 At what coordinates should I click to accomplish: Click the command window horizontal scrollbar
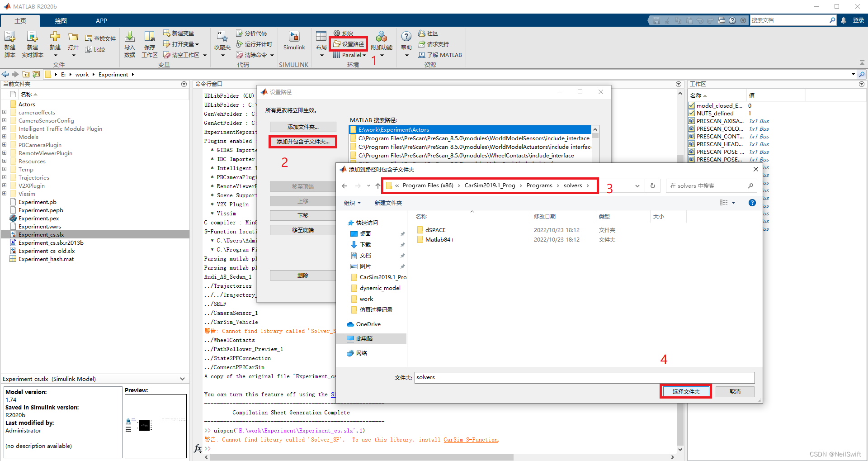(361, 457)
